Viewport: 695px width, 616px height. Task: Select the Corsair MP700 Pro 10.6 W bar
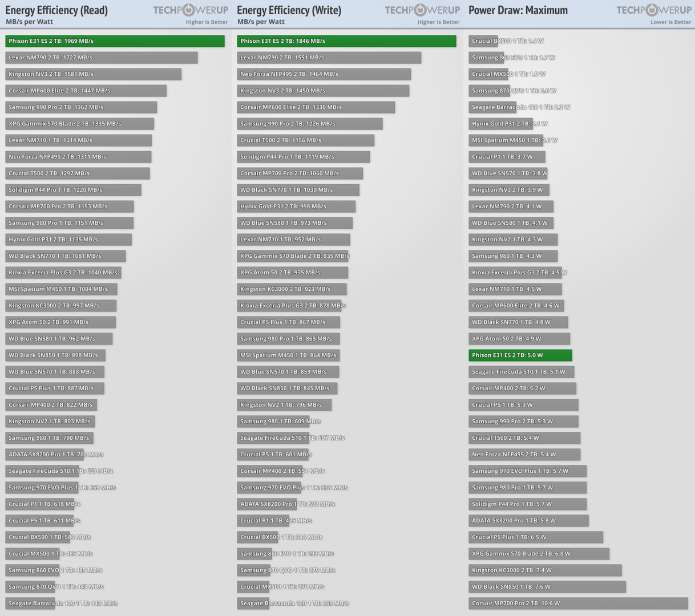point(578,603)
